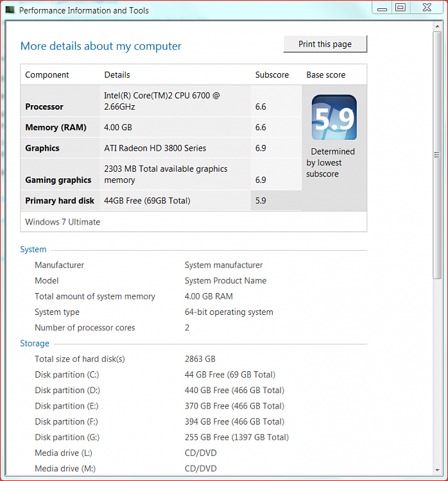
Task: Click the 'System manufacturer' value
Action: [223, 265]
